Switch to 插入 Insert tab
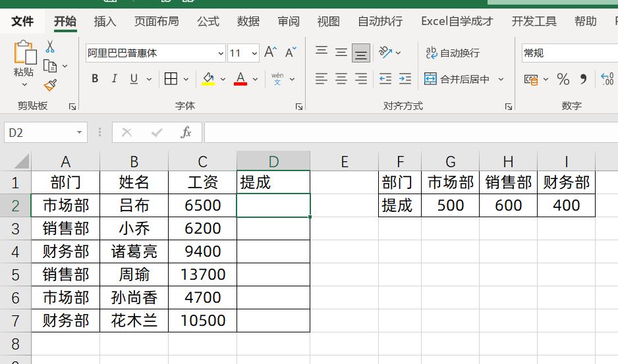The image size is (618, 364). pos(105,21)
